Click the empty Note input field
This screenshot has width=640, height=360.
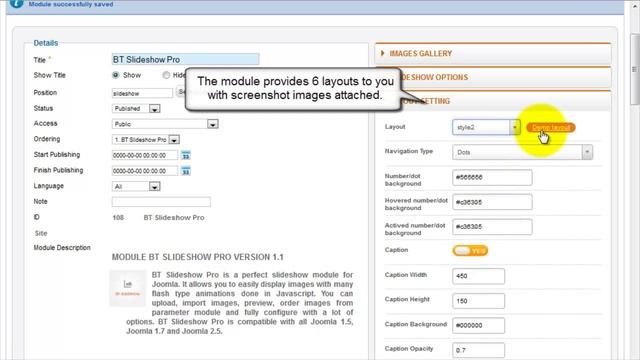[161, 202]
